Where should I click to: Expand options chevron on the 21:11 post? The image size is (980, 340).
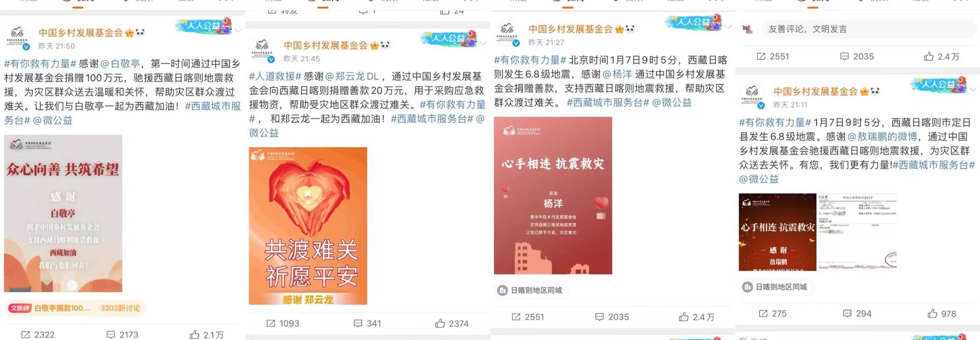click(973, 89)
